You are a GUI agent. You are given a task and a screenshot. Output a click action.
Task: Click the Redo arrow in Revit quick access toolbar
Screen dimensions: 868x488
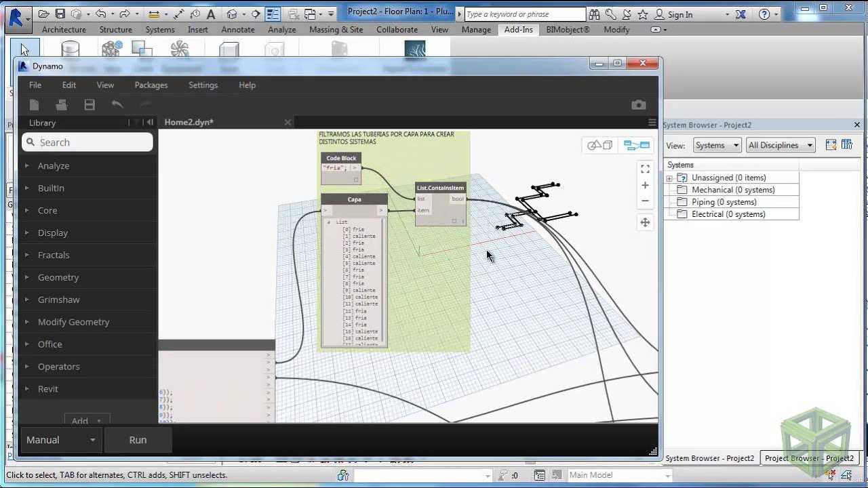(x=125, y=14)
